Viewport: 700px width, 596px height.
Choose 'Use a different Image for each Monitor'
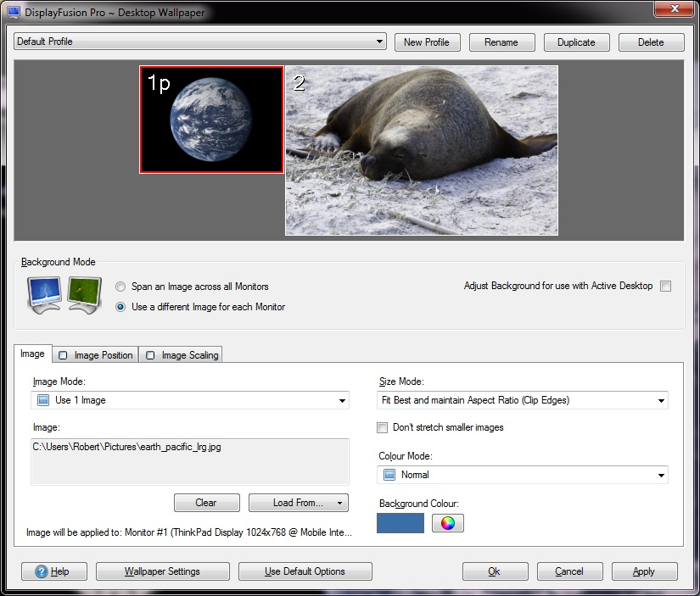tap(120, 307)
